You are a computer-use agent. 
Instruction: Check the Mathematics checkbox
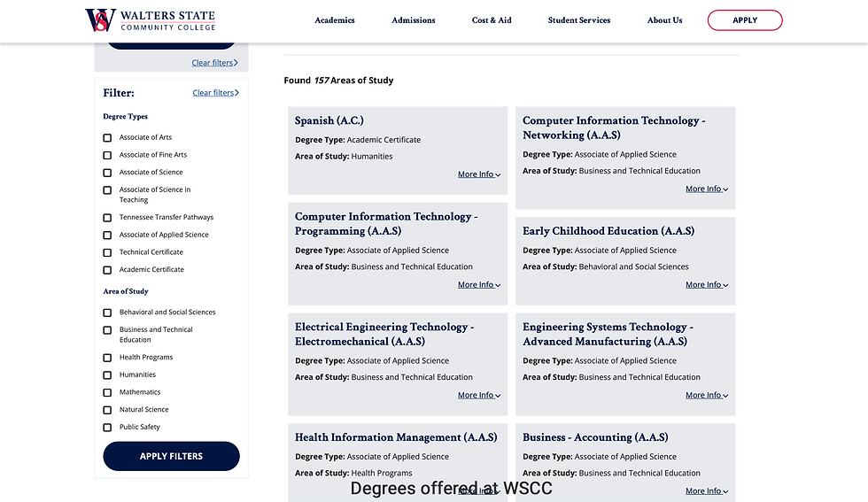[107, 392]
